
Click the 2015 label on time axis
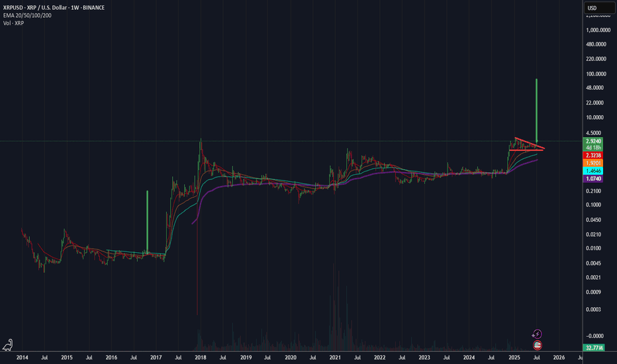66,357
